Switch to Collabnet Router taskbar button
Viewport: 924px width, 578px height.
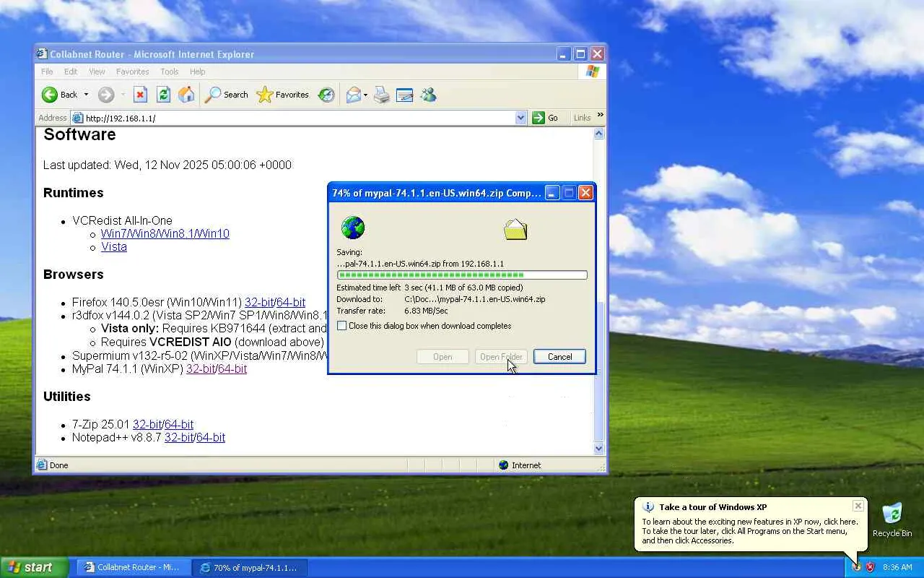pyautogui.click(x=134, y=567)
